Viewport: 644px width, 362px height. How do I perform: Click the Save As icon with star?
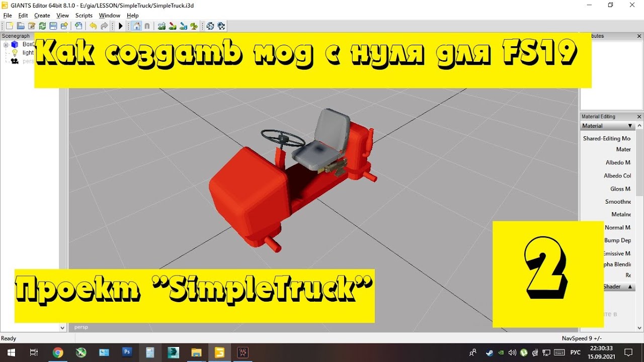(64, 26)
